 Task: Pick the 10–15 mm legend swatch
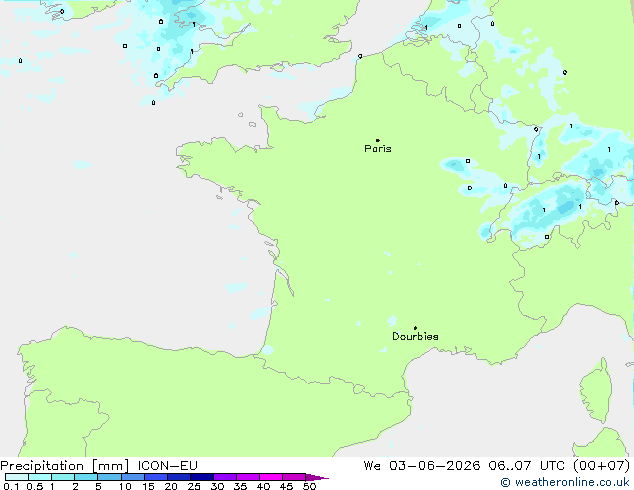coord(133,477)
